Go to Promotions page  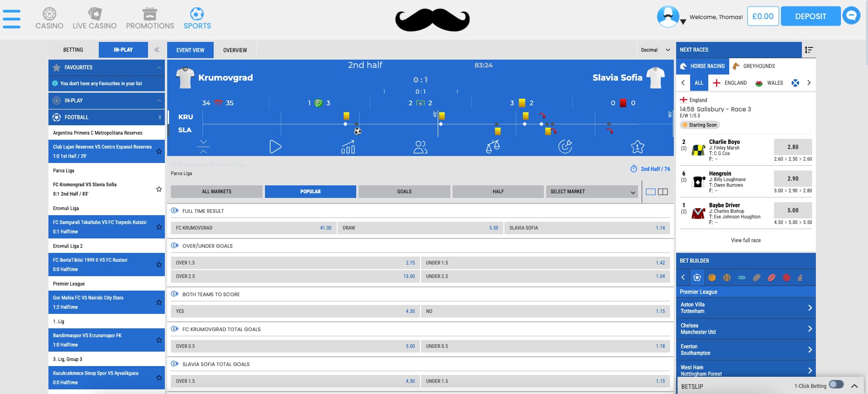[150, 19]
